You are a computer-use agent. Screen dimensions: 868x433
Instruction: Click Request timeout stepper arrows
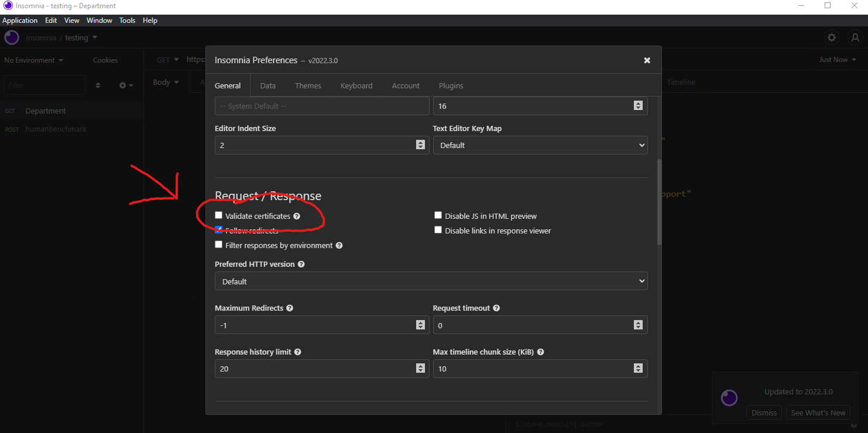click(x=638, y=325)
